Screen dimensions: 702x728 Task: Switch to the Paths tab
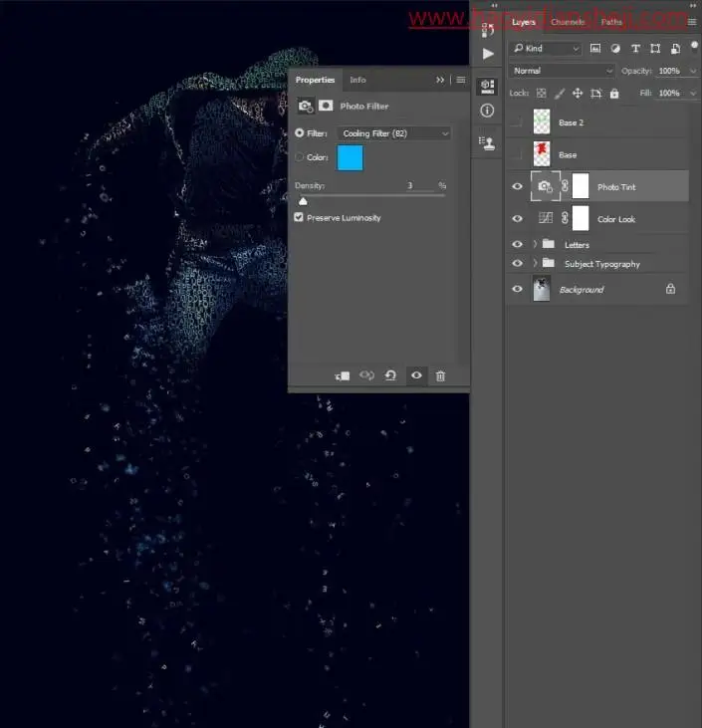coord(611,22)
